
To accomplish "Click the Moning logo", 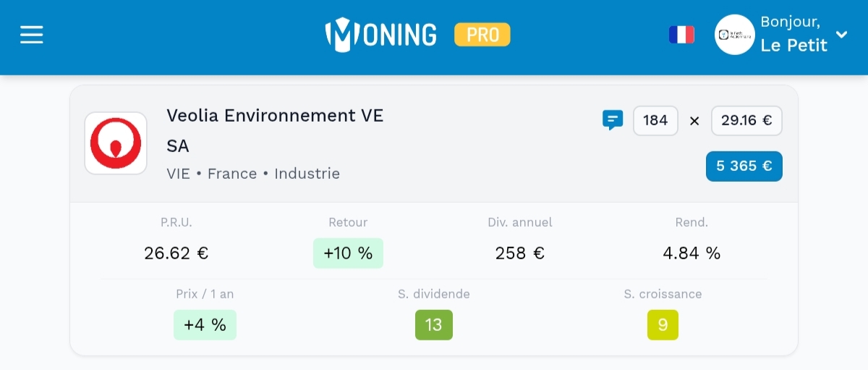I will coord(381,35).
